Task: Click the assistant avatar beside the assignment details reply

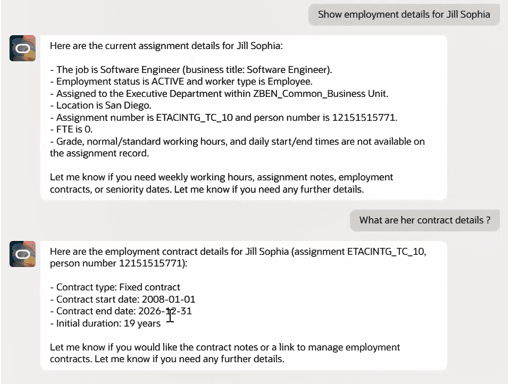Action: point(22,48)
